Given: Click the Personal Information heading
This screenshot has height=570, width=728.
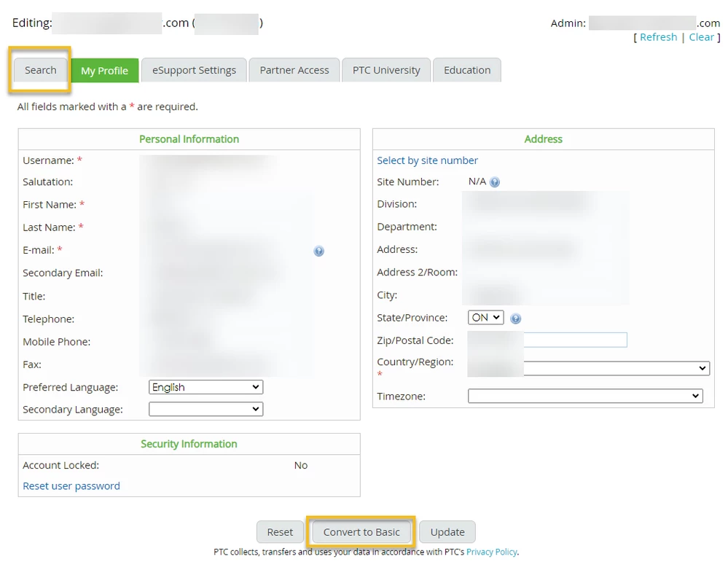Looking at the screenshot, I should [x=189, y=139].
